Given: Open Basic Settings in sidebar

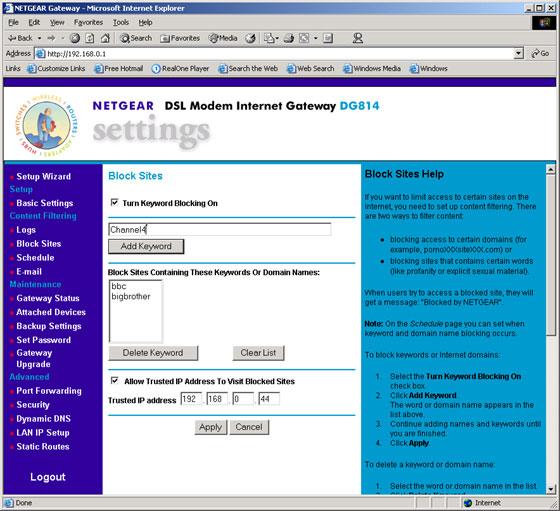Looking at the screenshot, I should pos(45,203).
